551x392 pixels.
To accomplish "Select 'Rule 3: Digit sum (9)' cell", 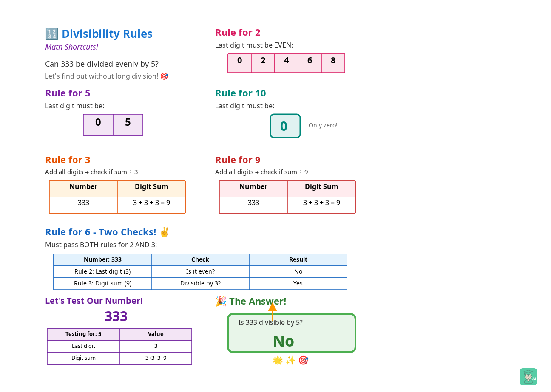I will click(x=102, y=284).
